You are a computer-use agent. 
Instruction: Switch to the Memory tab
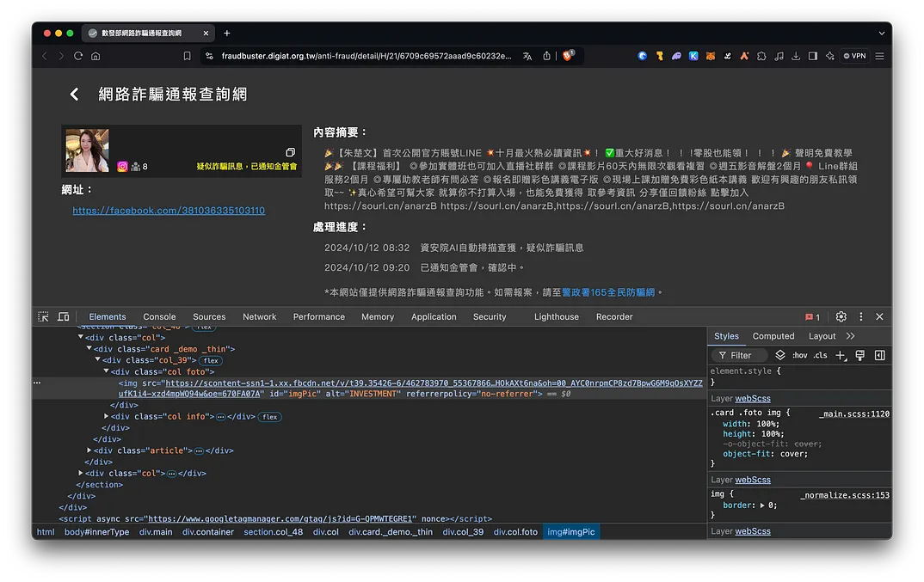point(378,317)
